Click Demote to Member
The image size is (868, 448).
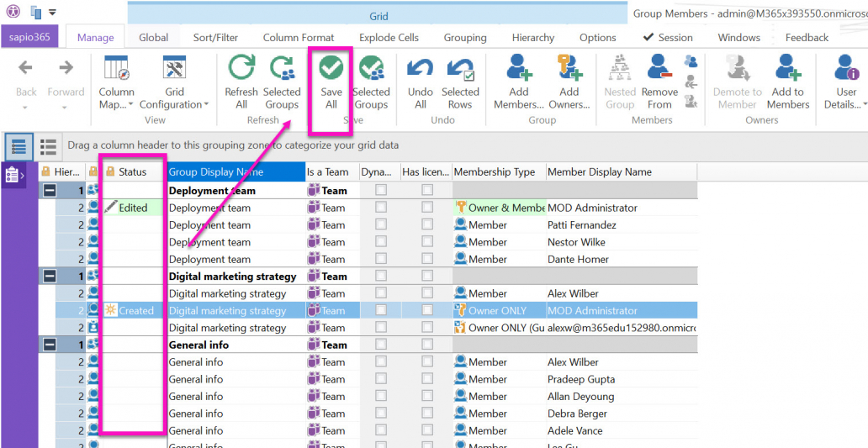[x=738, y=83]
